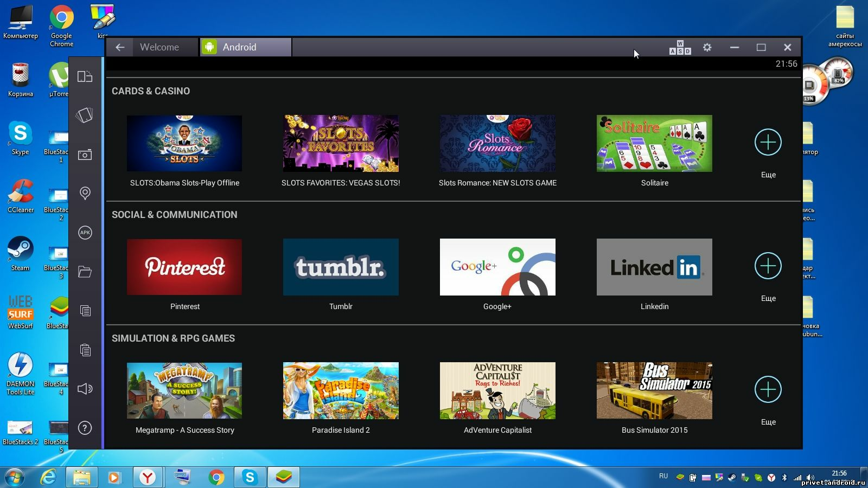Open Yandex Browser from the taskbar

[x=148, y=477]
